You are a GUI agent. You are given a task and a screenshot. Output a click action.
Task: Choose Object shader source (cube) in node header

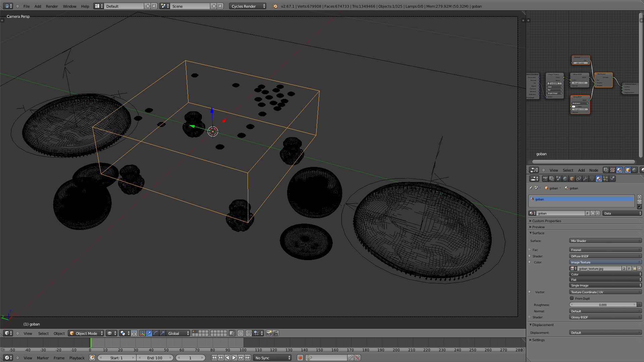(628, 170)
